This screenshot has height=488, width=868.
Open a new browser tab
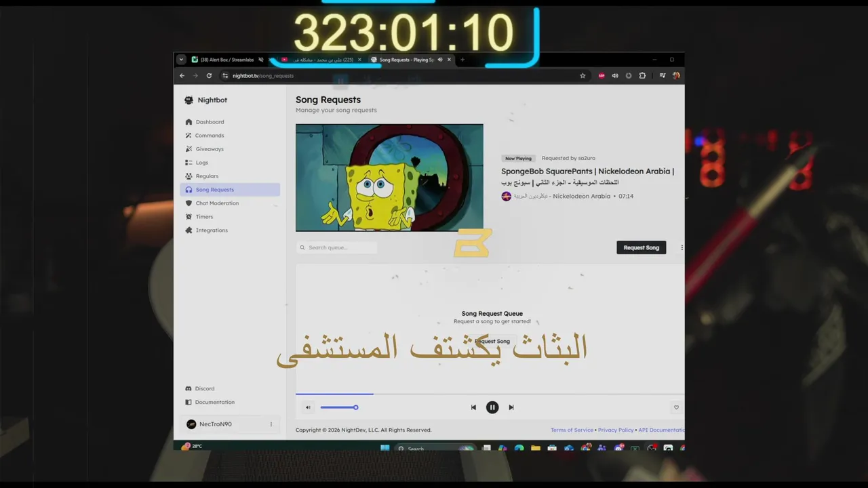coord(462,60)
